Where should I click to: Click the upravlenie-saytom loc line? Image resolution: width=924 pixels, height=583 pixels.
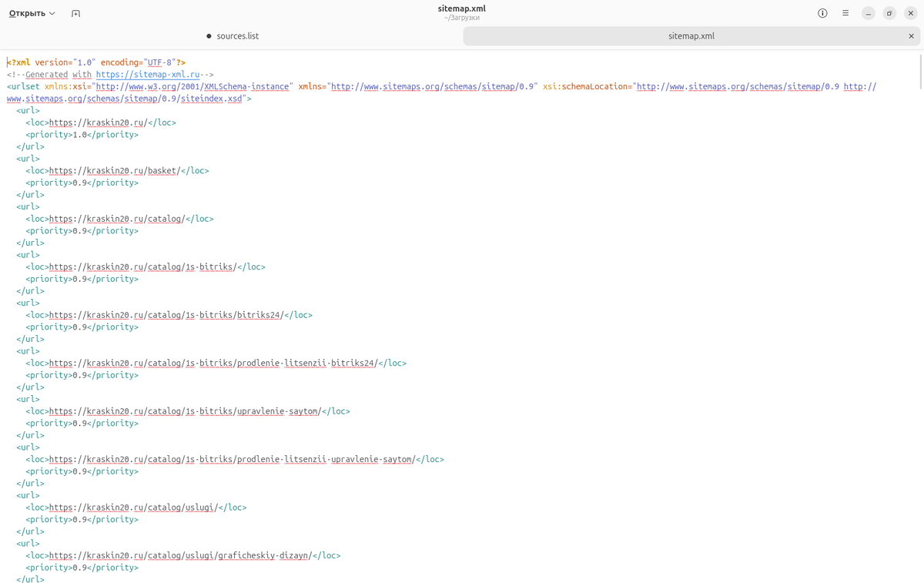188,411
